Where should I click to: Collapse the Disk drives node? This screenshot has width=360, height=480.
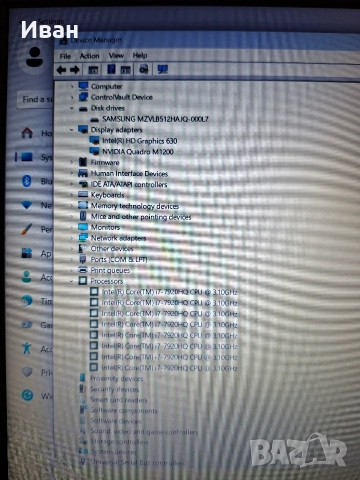click(x=72, y=108)
